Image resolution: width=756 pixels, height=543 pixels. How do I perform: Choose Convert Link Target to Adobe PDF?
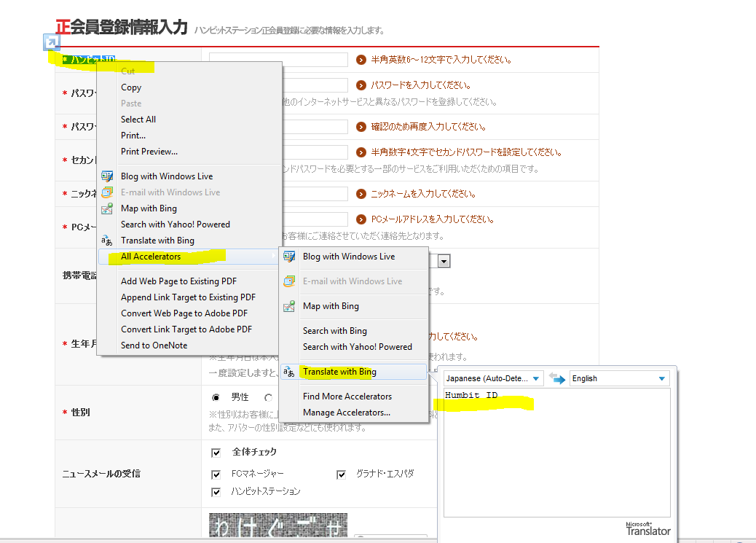click(186, 329)
